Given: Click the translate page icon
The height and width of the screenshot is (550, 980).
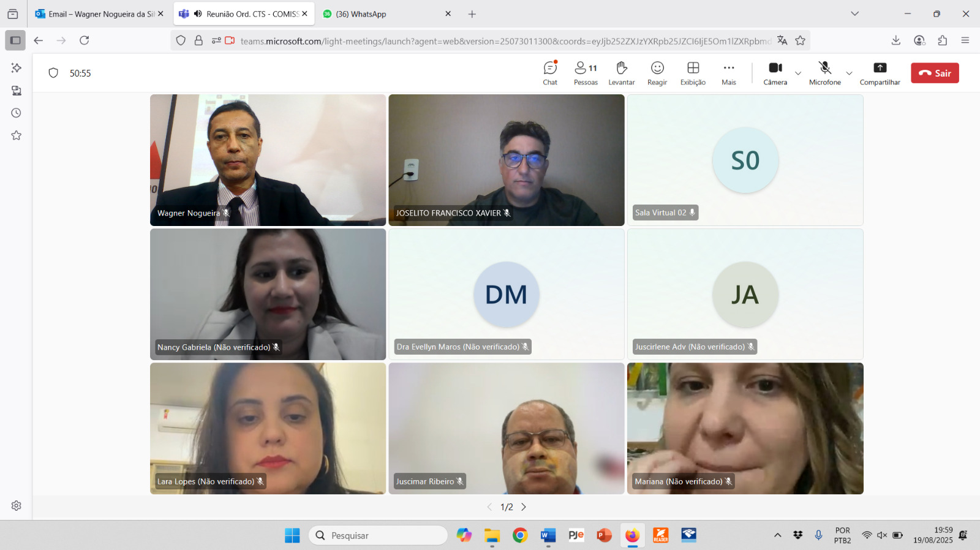Looking at the screenshot, I should [x=782, y=40].
